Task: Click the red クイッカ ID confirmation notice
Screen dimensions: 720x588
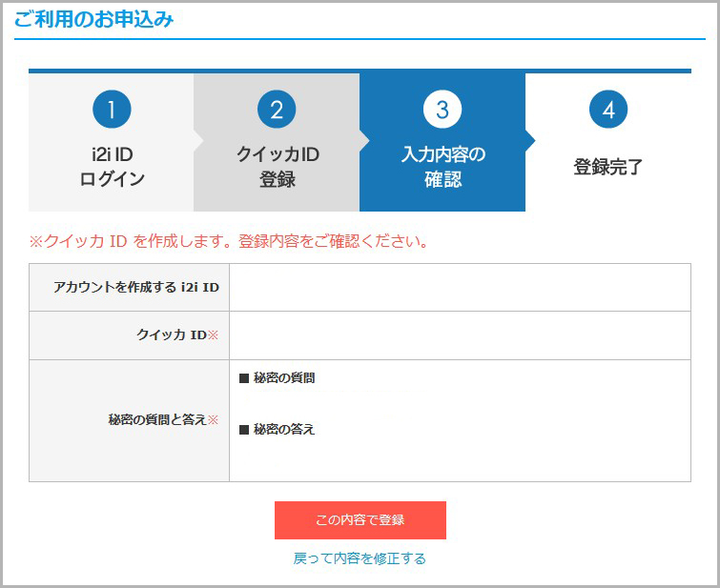Action: [x=229, y=241]
